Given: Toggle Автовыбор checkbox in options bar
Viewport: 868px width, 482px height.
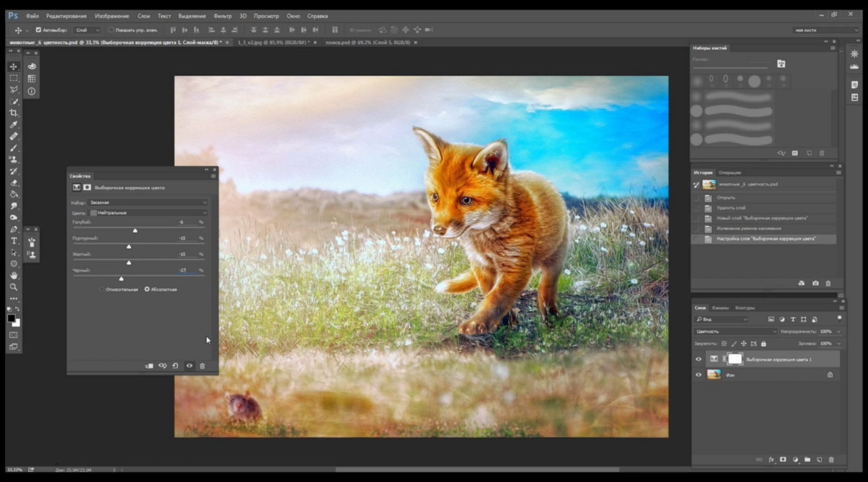Looking at the screenshot, I should pyautogui.click(x=38, y=30).
